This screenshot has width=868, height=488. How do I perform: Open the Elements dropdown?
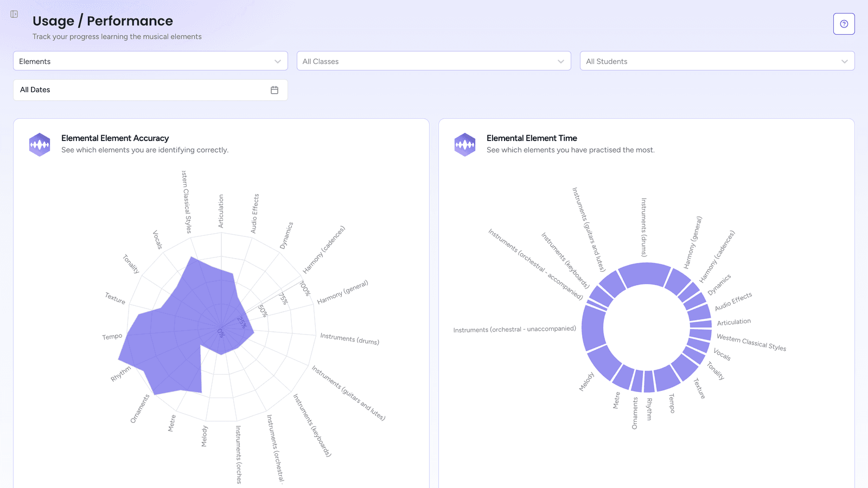click(x=150, y=61)
